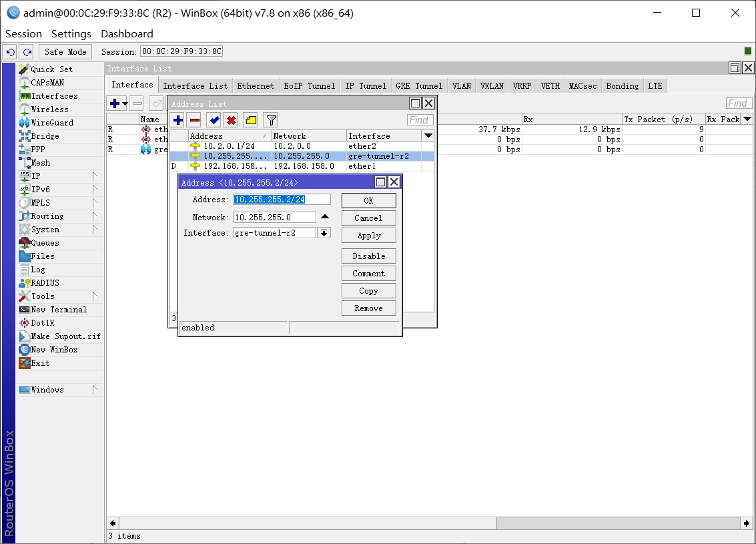Open the Interface dropdown in Address dialog
The height and width of the screenshot is (544, 756).
pyautogui.click(x=324, y=233)
